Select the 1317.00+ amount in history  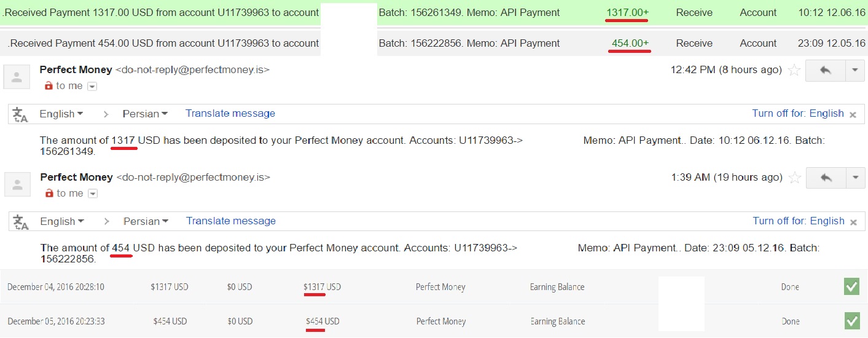[627, 12]
